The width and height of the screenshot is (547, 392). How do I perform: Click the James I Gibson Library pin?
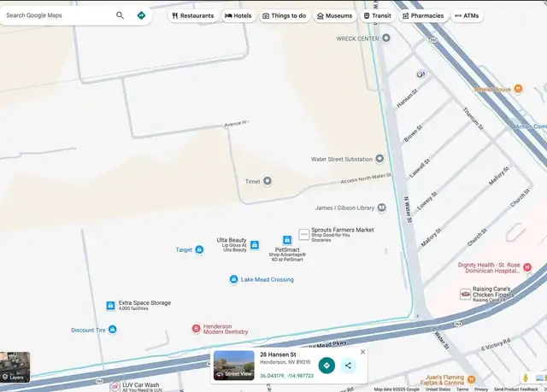(x=382, y=208)
